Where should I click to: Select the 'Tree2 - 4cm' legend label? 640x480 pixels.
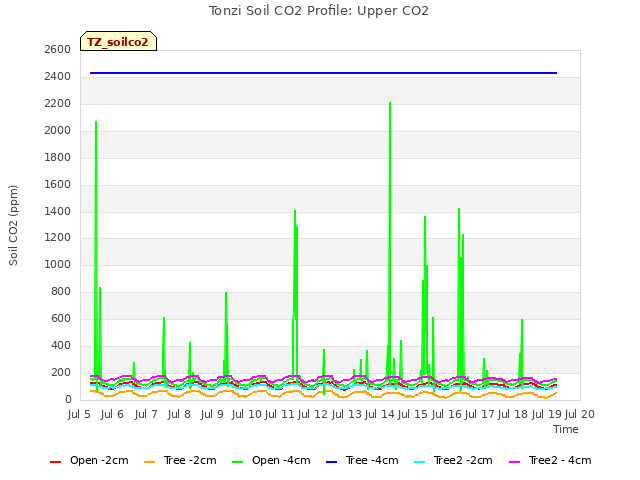click(560, 460)
